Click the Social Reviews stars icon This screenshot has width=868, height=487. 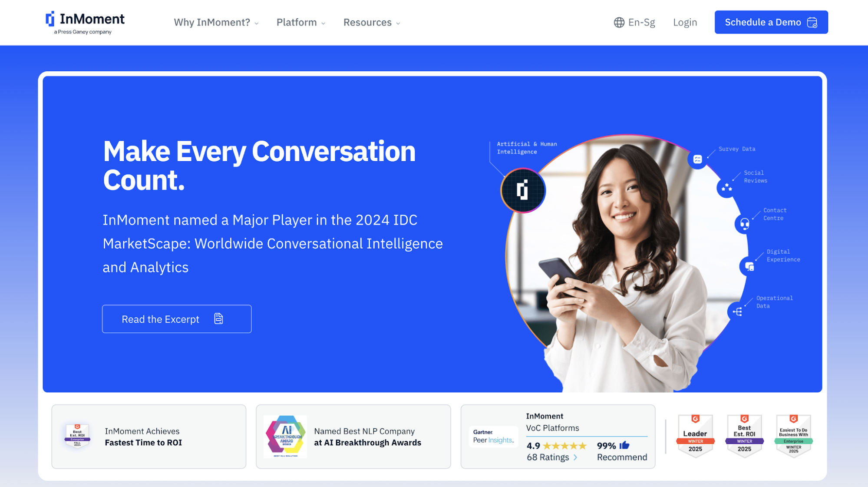(726, 188)
